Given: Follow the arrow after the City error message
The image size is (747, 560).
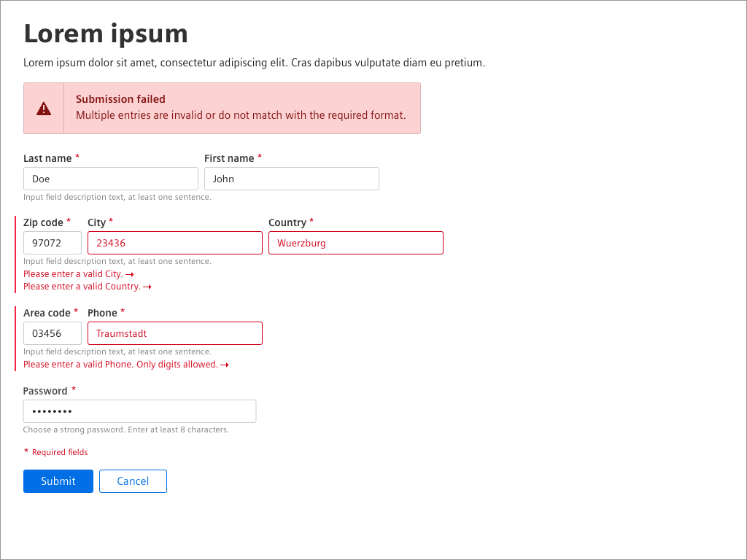Looking at the screenshot, I should point(130,273).
